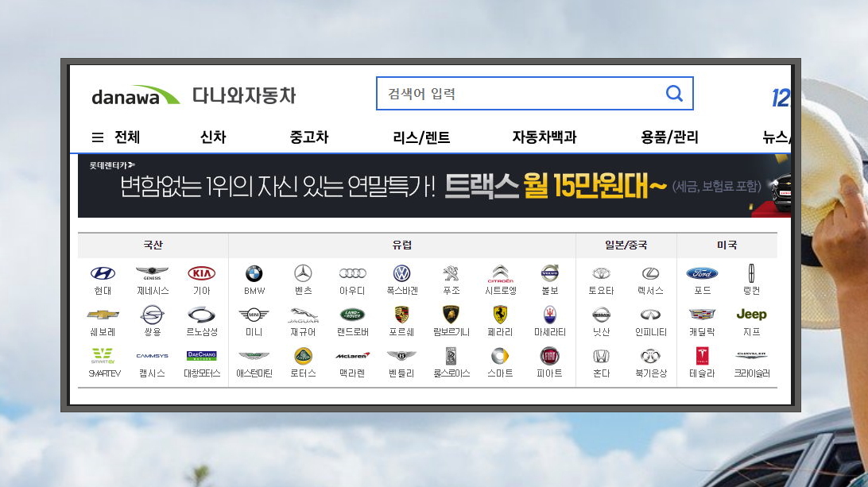This screenshot has width=868, height=487.
Task: Open the McLaren brand logo
Action: [x=353, y=356]
